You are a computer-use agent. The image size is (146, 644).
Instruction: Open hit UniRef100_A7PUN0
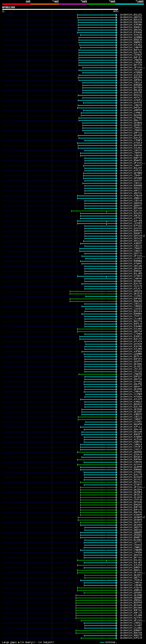pos(131,25)
